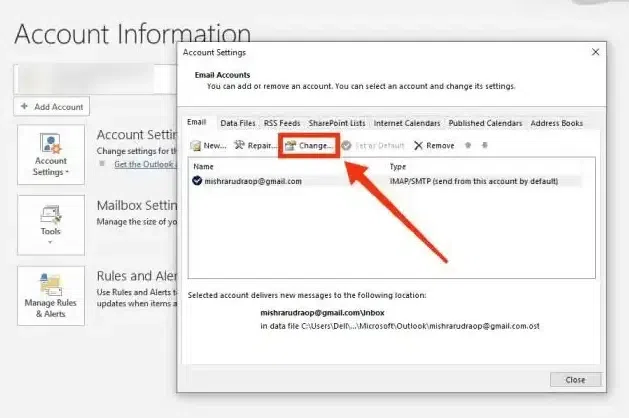The image size is (629, 418).
Task: Click the data file path text
Action: (400, 326)
